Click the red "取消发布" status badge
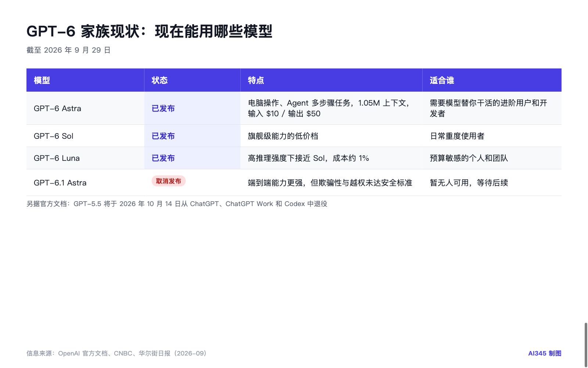Screen dimensions: 588x368 tap(169, 181)
